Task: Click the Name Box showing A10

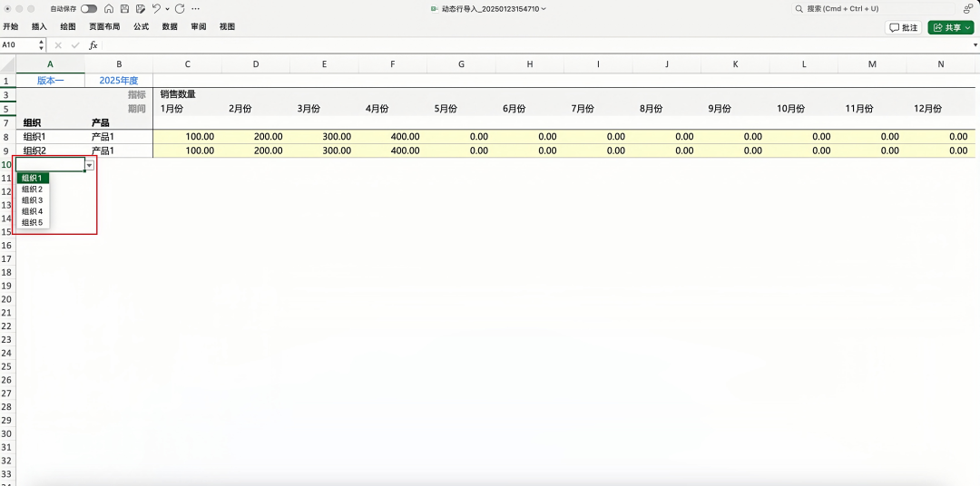Action: click(x=19, y=45)
